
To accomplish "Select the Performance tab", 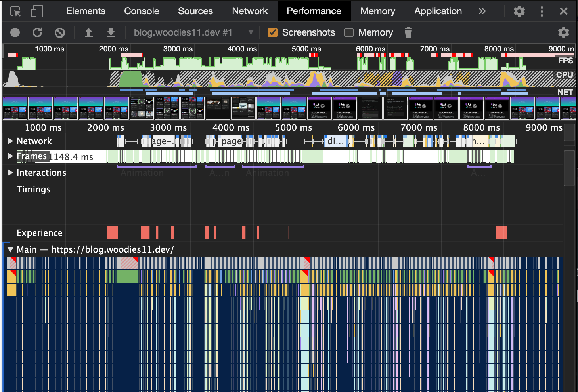I will coord(314,11).
